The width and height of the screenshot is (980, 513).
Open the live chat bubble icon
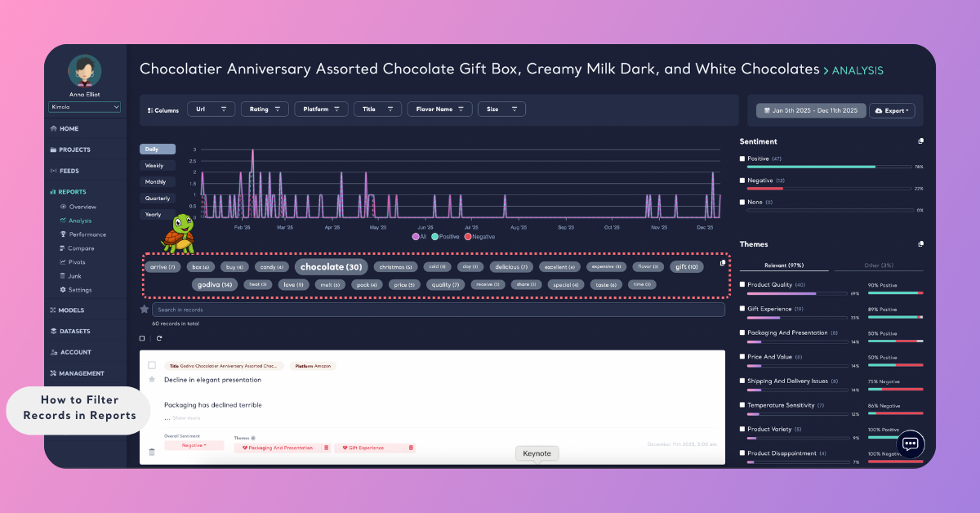tap(911, 444)
